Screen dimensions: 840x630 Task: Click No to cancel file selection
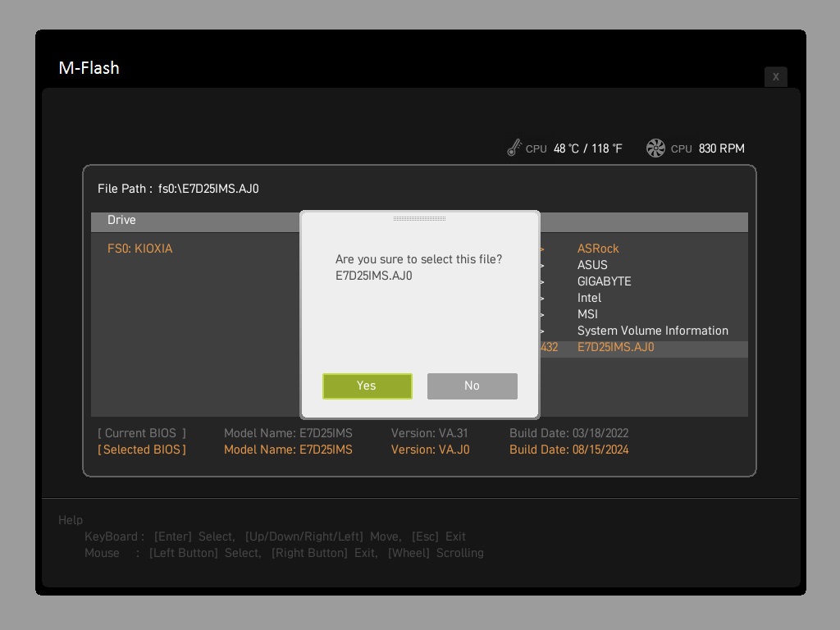pos(472,386)
